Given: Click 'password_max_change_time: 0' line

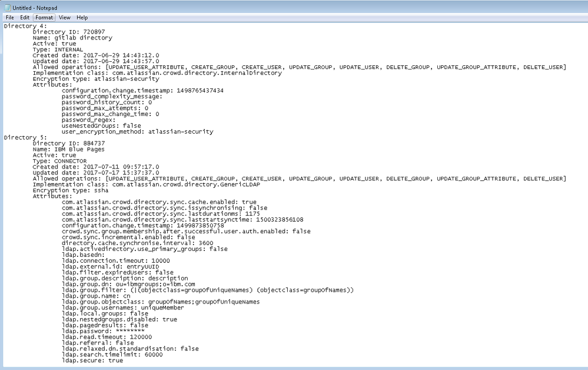Looking at the screenshot, I should click(x=110, y=114).
